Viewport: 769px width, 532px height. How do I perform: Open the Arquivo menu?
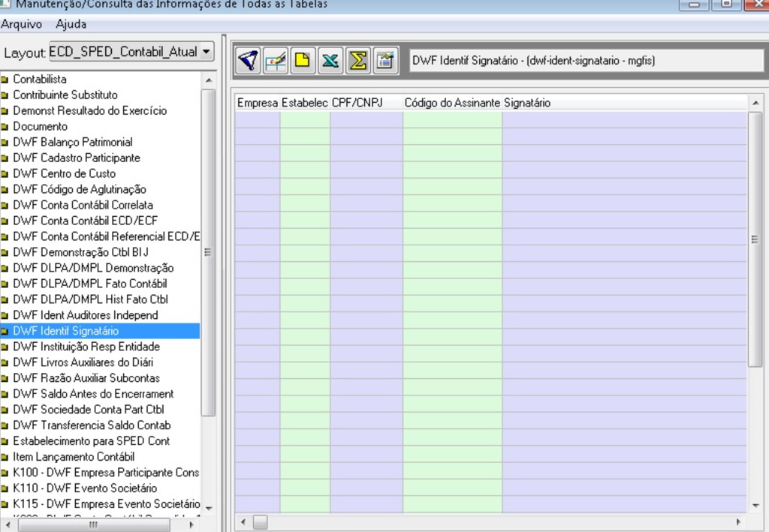point(22,24)
